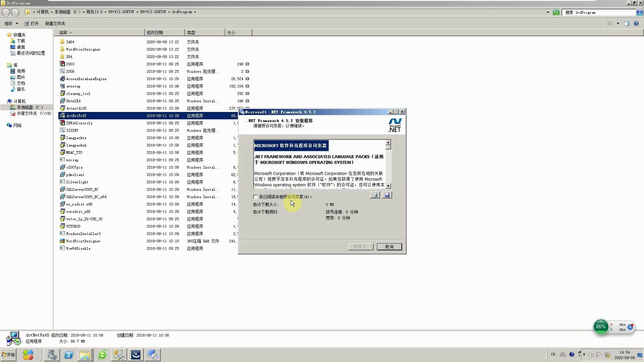
Task: Click the 名称 column header
Action: coord(64,33)
